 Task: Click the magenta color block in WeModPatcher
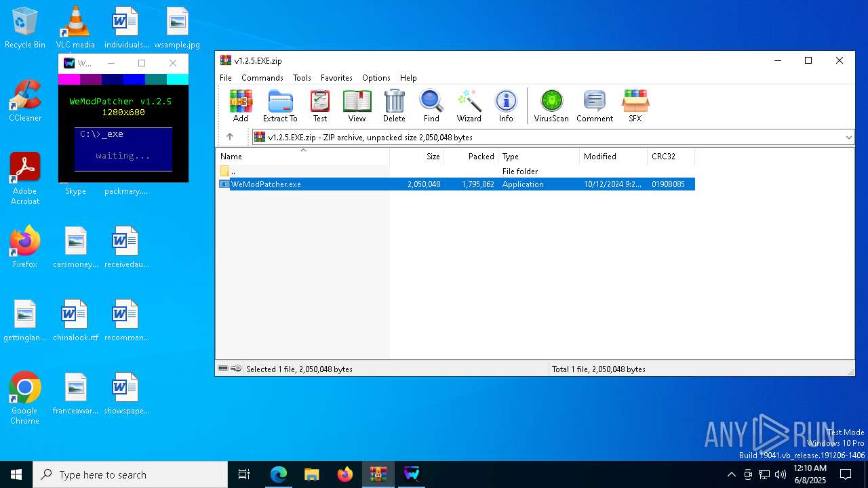tap(69, 79)
